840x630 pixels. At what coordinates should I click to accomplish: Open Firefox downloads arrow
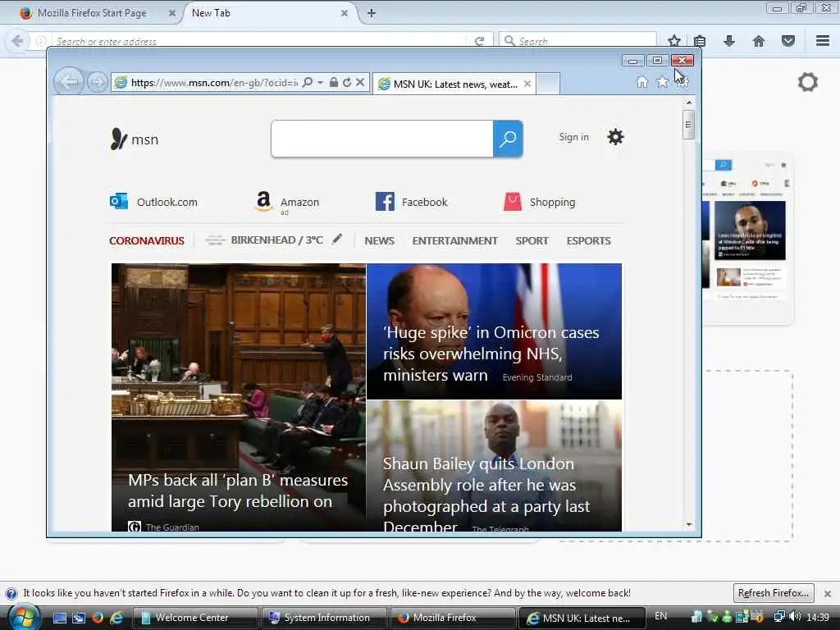(x=728, y=41)
